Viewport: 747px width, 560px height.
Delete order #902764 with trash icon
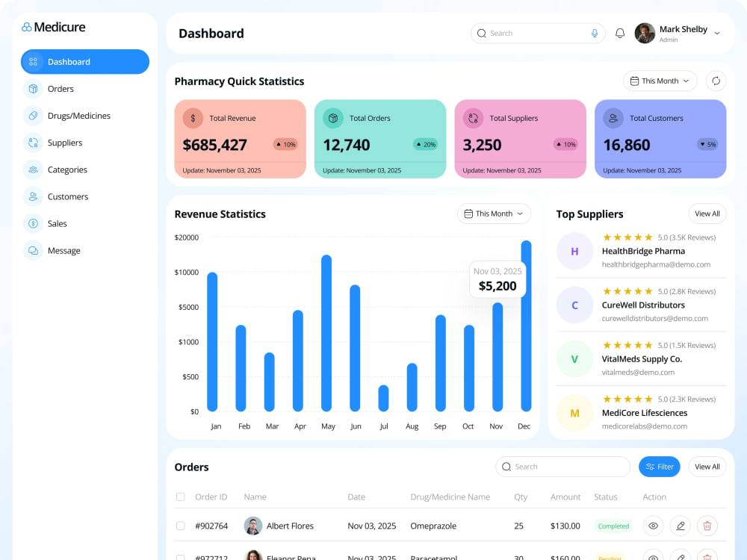point(707,526)
